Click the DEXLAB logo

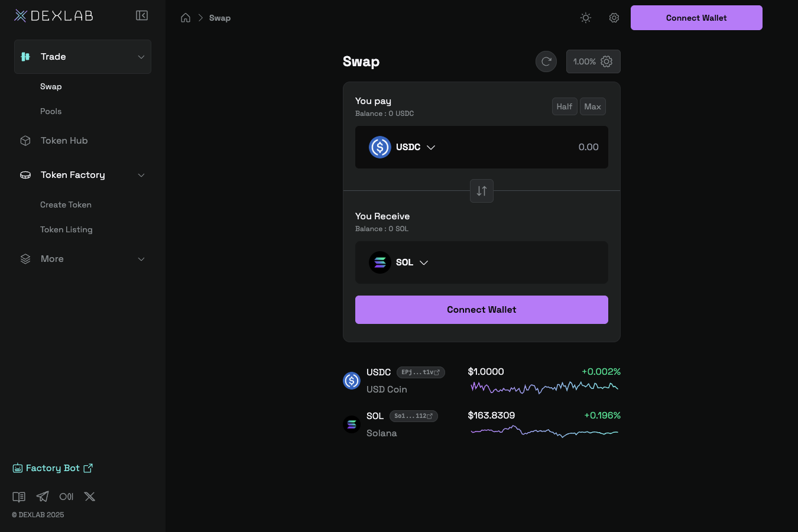pyautogui.click(x=54, y=16)
